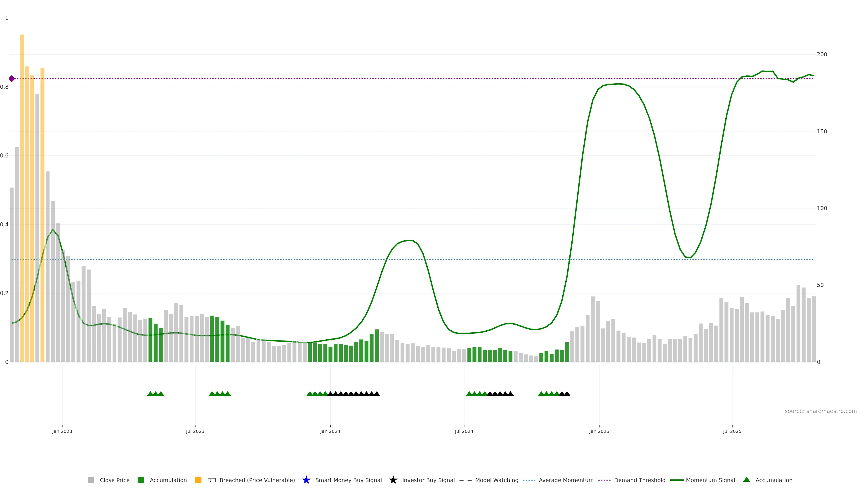Image resolution: width=868 pixels, height=488 pixels.
Task: Click the green Momentum Signal legend line
Action: click(677, 480)
